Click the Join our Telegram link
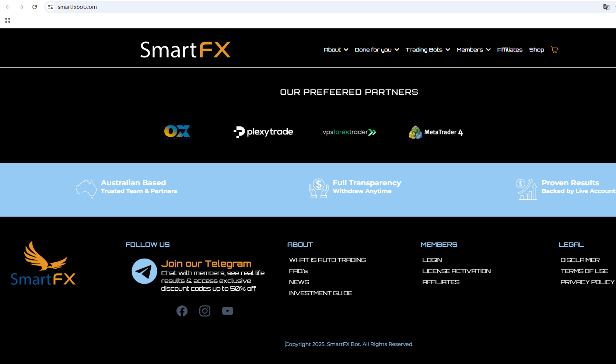 pos(206,263)
